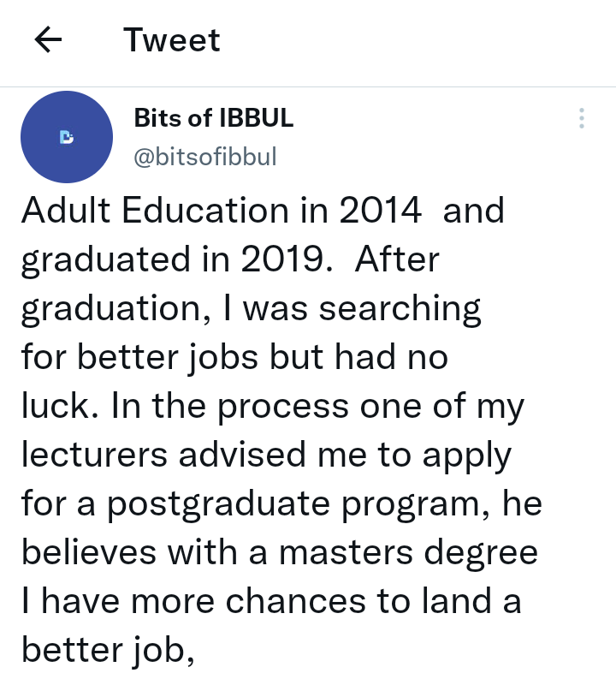Open the three-dot more options menu
The image size is (616, 673).
click(x=581, y=119)
